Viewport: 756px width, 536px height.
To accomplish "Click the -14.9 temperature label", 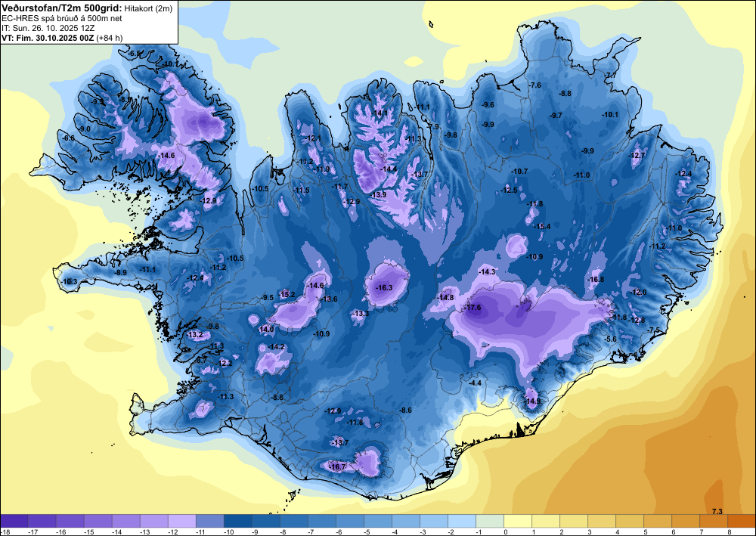I will [x=532, y=401].
